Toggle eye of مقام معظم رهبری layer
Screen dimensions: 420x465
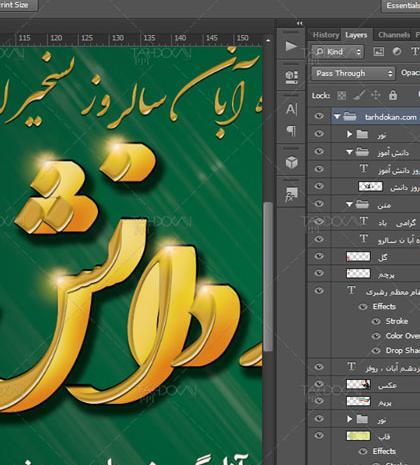pos(319,291)
